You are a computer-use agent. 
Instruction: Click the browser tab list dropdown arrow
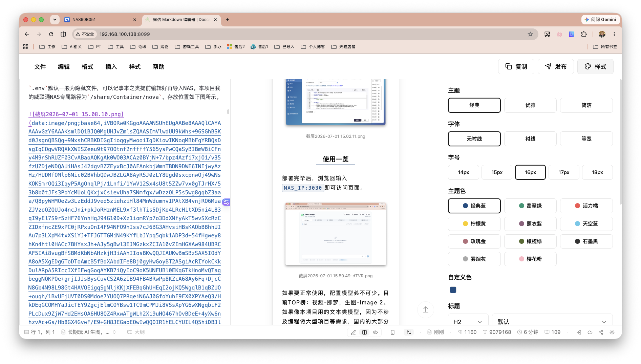point(55,20)
